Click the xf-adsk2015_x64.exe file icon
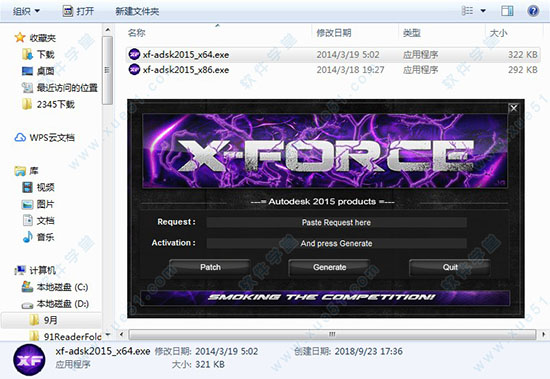550x379 pixels. click(x=134, y=54)
